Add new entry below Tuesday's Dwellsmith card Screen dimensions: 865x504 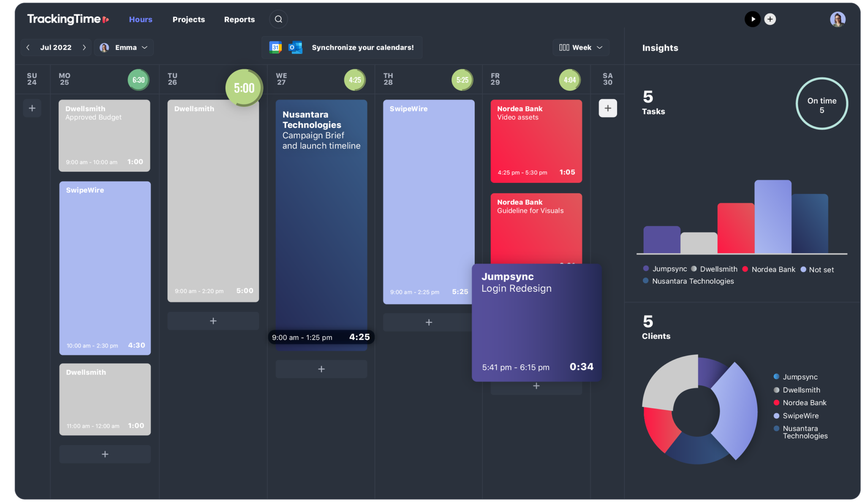(213, 321)
